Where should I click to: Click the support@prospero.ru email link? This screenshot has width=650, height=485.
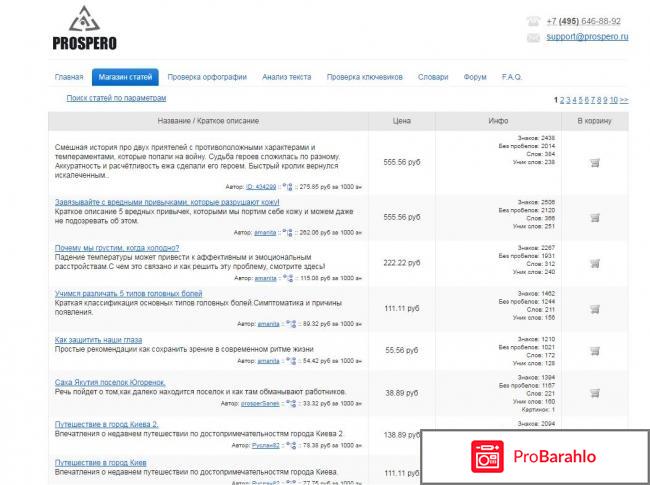click(x=587, y=37)
